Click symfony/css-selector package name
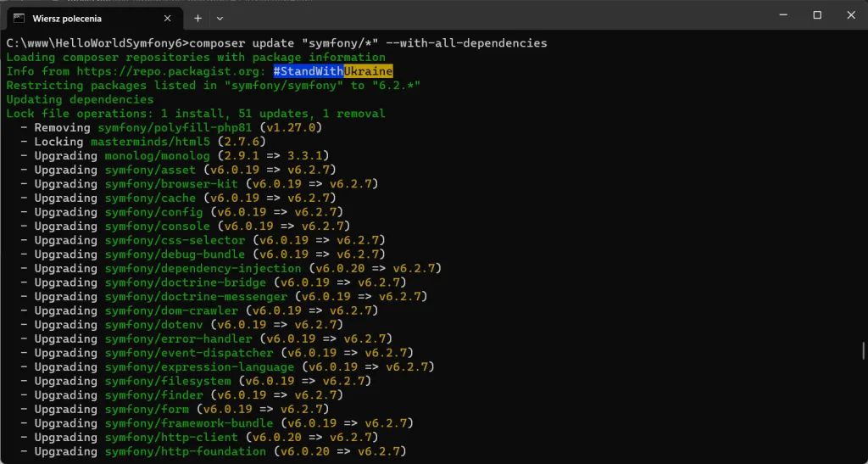868x464 pixels. [x=175, y=240]
